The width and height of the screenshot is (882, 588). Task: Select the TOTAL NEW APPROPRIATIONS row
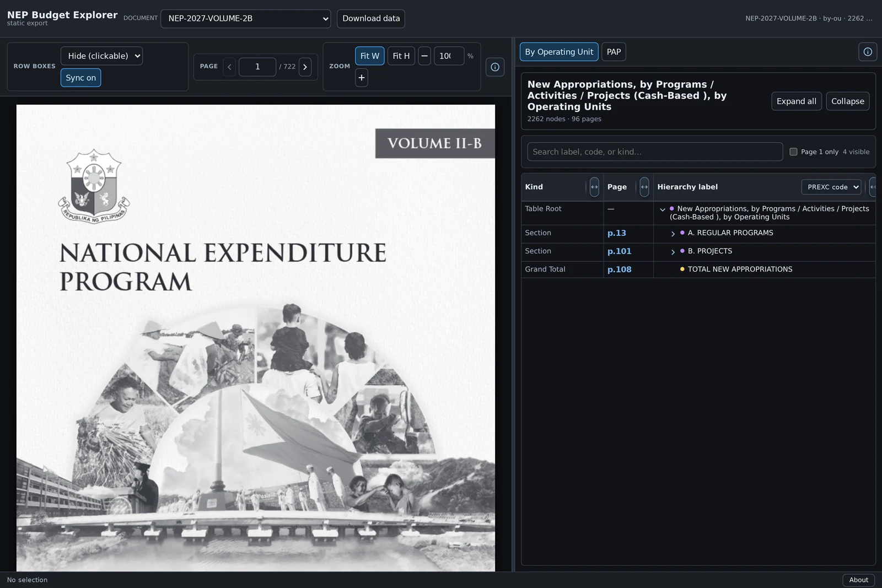coord(698,269)
